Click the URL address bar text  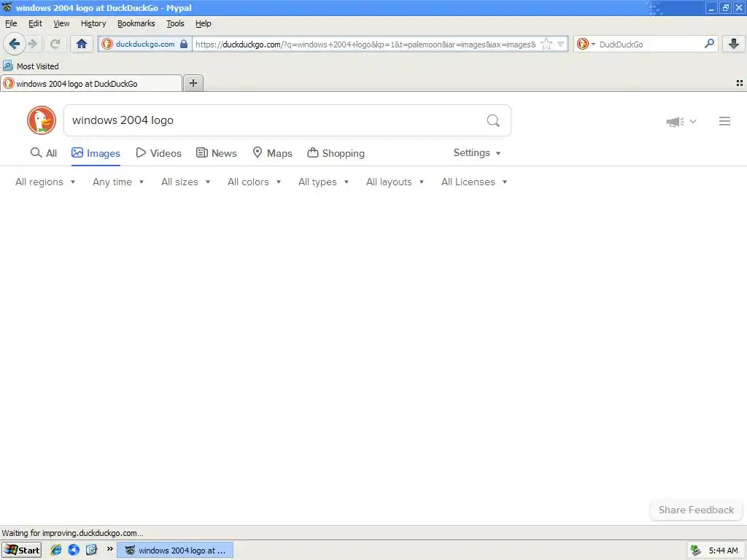[x=365, y=44]
